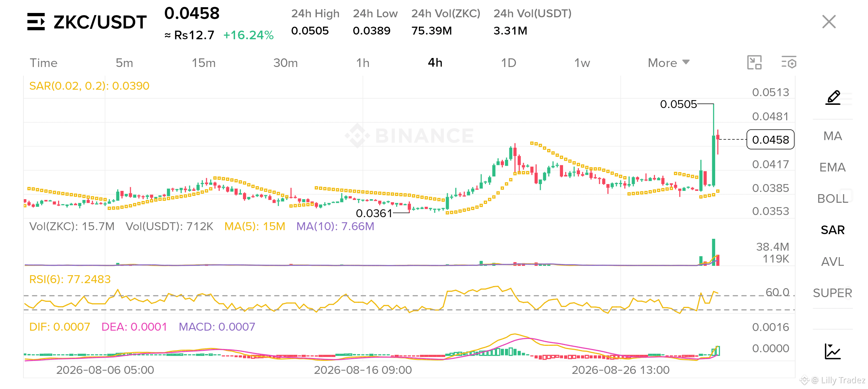This screenshot has width=868, height=389.
Task: Select the 1w timeframe
Action: (x=582, y=63)
